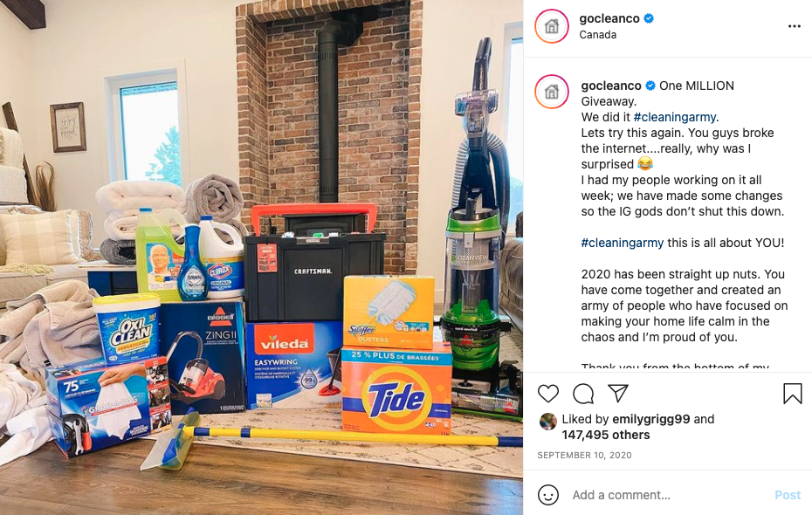Save post with the bookmark icon

(792, 394)
